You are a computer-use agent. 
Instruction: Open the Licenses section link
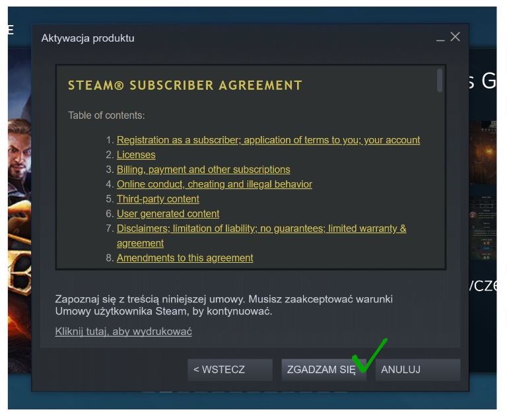pos(136,155)
